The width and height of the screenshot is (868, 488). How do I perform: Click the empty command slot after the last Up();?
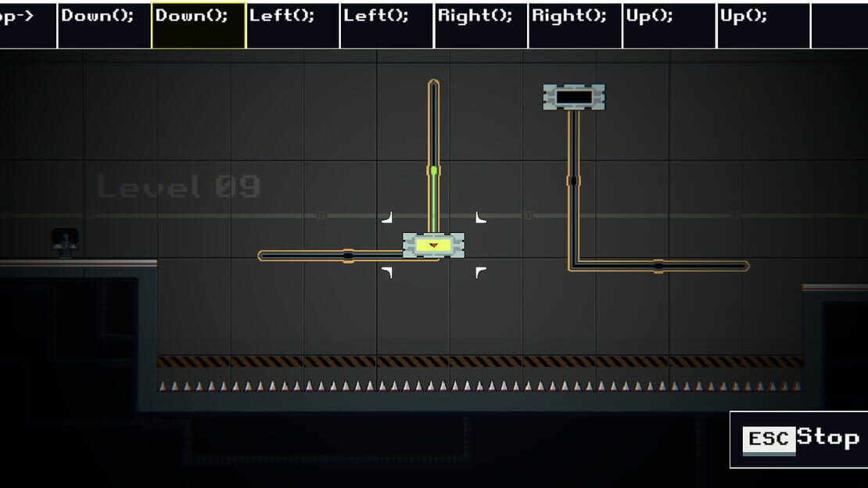[839, 26]
